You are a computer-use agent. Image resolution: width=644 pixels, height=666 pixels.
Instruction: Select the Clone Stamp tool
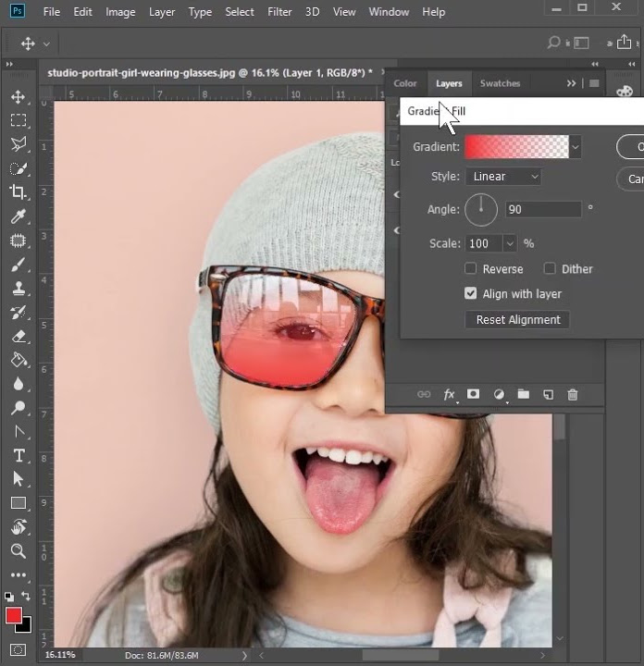18,289
